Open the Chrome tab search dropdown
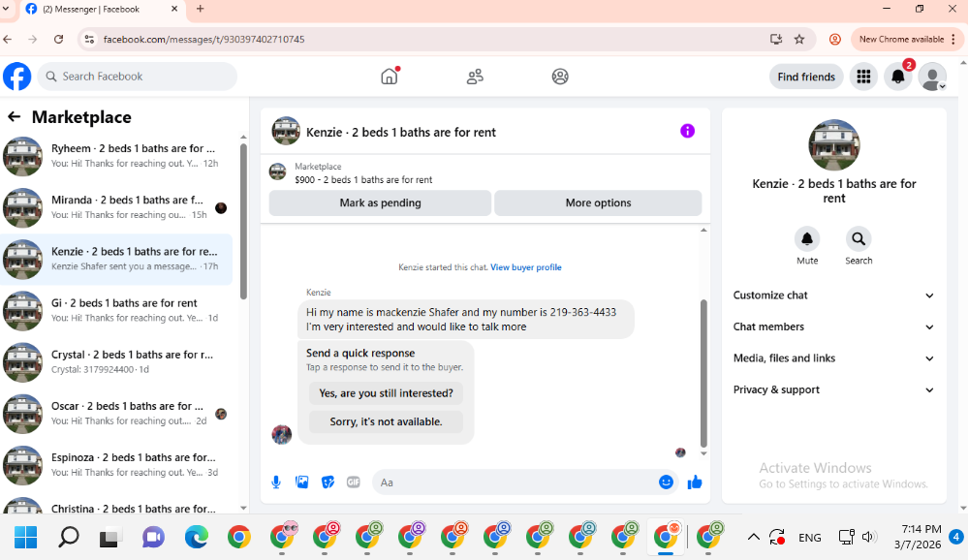The height and width of the screenshot is (560, 968). (6, 9)
